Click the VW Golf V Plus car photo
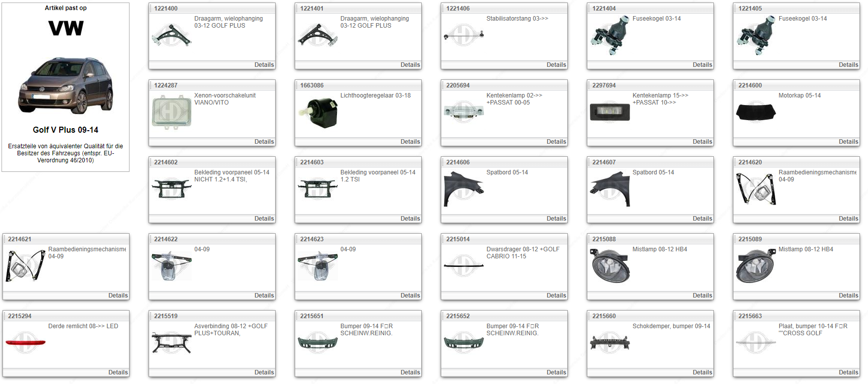Viewport: 868px width, 384px height. click(x=65, y=85)
